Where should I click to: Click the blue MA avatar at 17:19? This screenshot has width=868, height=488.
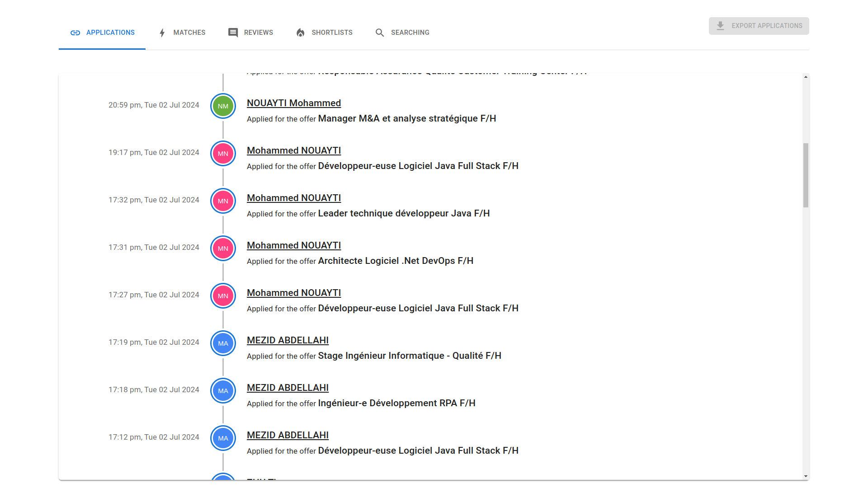click(x=223, y=343)
